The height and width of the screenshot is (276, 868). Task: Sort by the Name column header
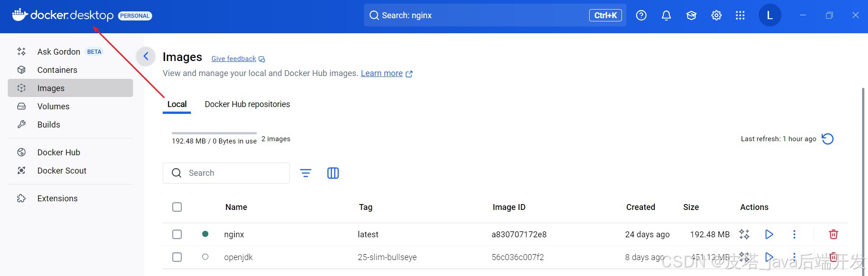[236, 207]
